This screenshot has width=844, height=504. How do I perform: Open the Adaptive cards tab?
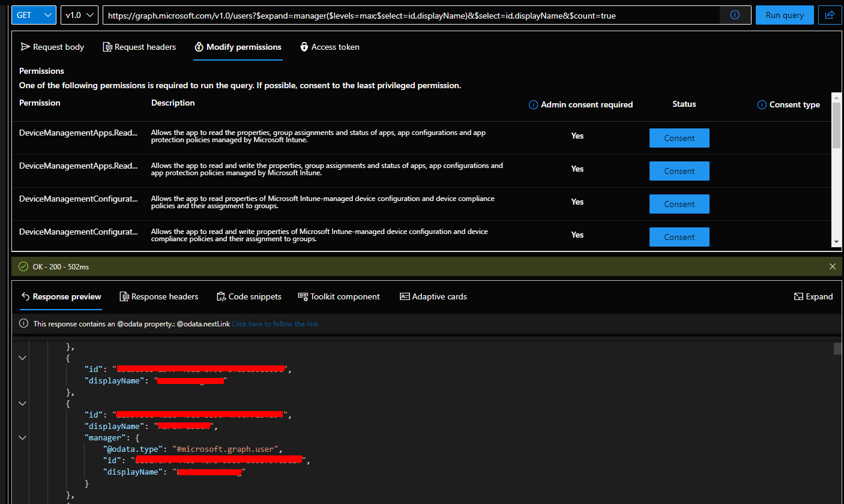click(433, 296)
